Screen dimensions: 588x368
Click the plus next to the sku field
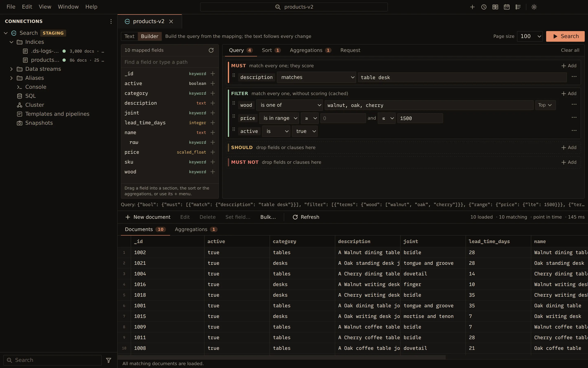[213, 162]
